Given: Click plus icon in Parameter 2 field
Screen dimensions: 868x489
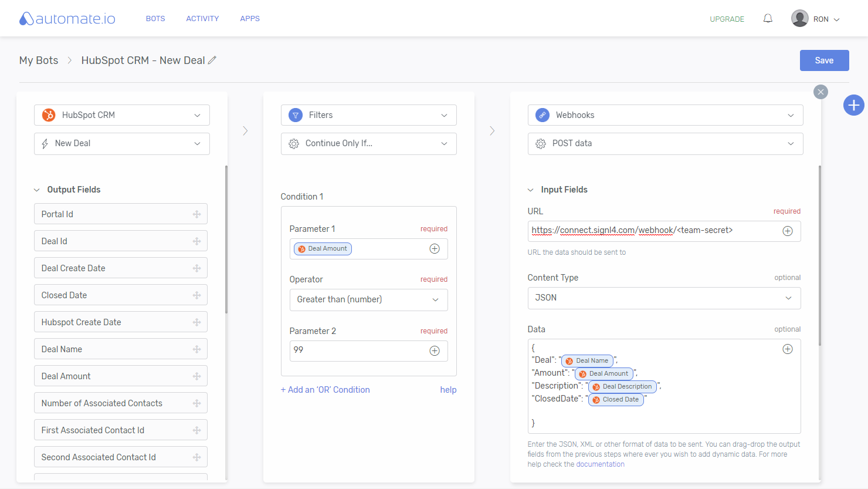Looking at the screenshot, I should [x=435, y=351].
